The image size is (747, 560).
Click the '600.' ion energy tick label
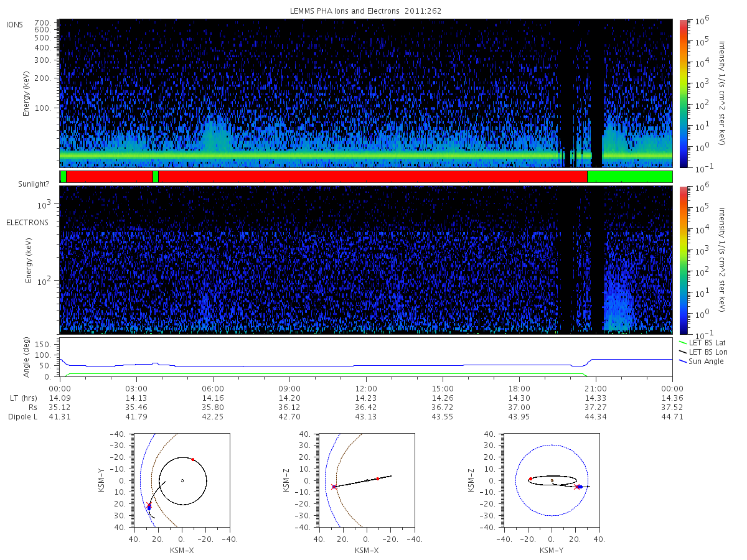44,29
